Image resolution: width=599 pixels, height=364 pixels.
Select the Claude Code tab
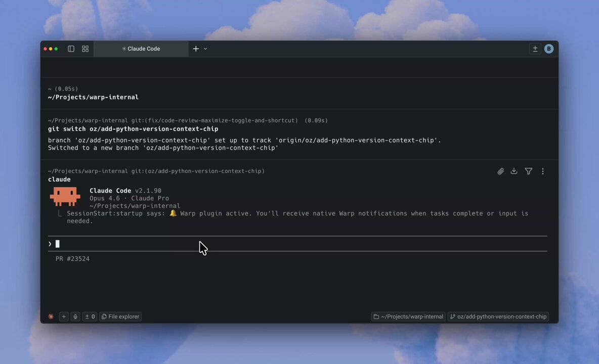[x=141, y=49]
